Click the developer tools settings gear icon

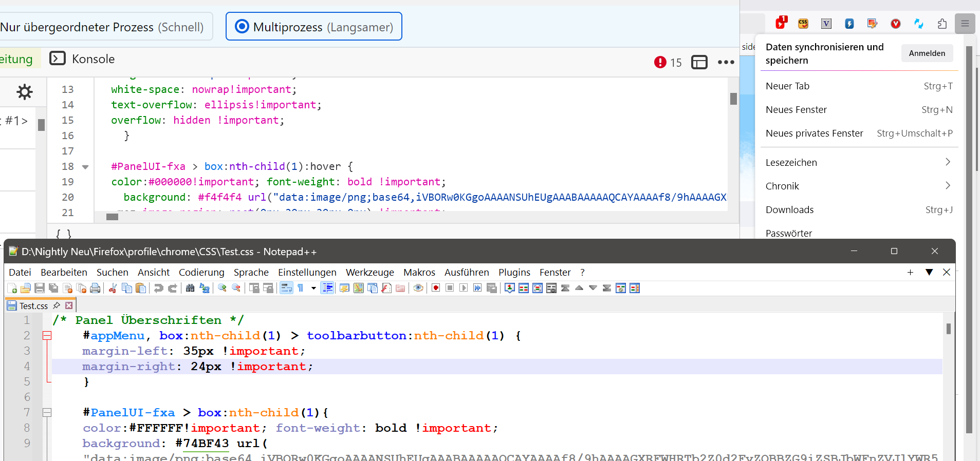pyautogui.click(x=24, y=92)
